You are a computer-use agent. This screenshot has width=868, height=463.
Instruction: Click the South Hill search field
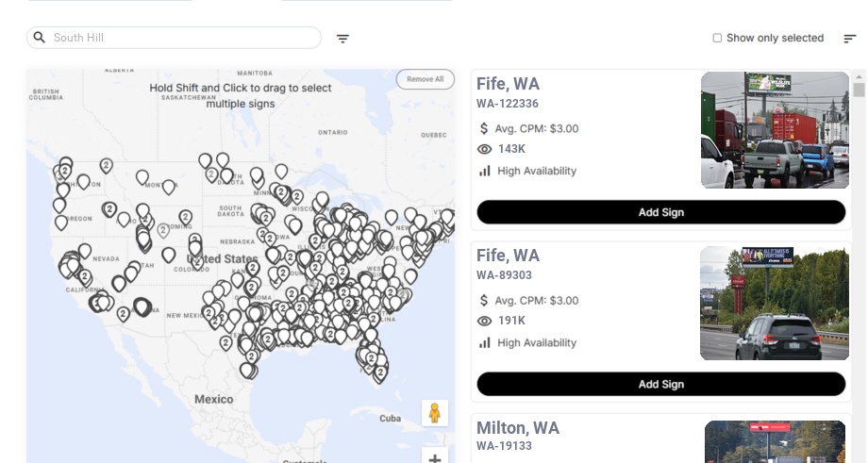click(184, 38)
